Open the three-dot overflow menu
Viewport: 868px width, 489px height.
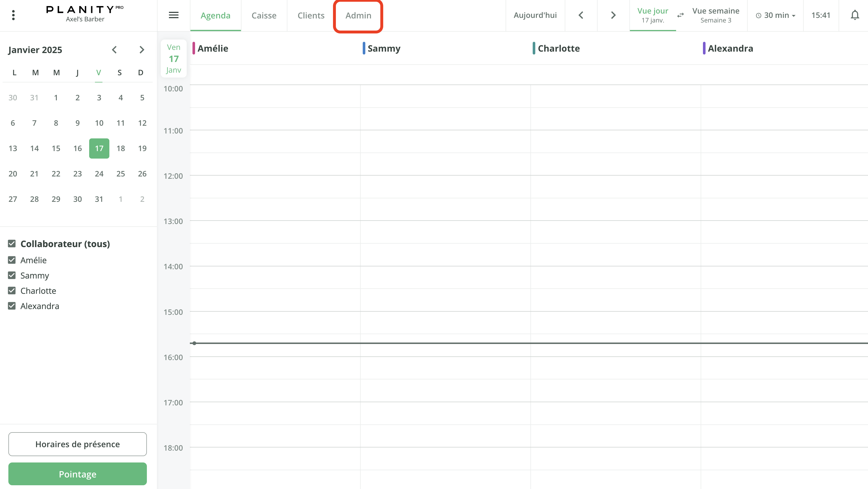(x=13, y=15)
